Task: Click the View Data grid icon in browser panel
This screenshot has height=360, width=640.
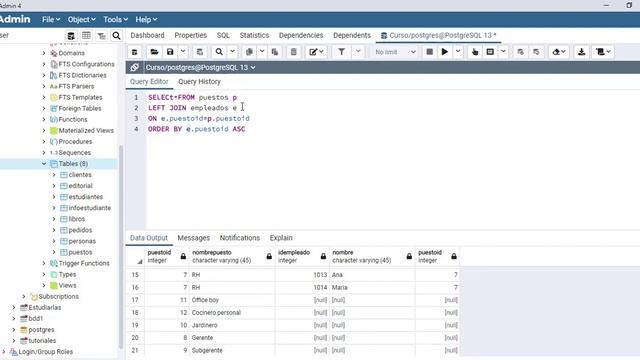Action: (x=86, y=36)
